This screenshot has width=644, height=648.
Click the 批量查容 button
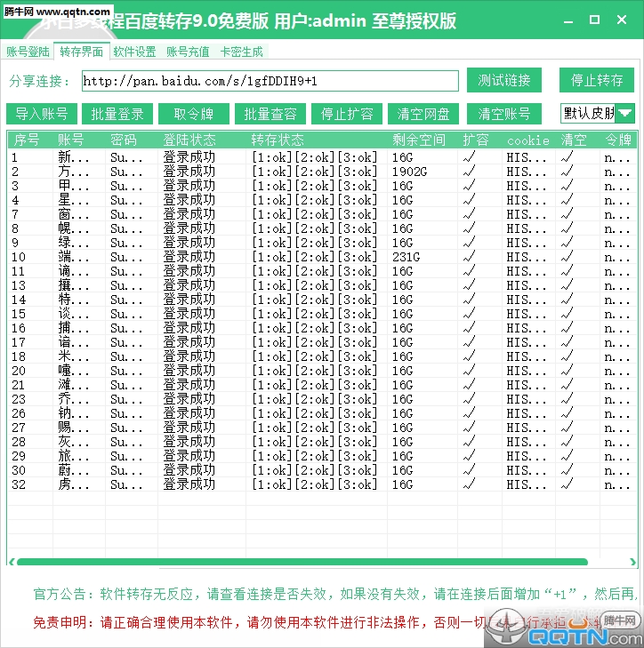click(270, 114)
